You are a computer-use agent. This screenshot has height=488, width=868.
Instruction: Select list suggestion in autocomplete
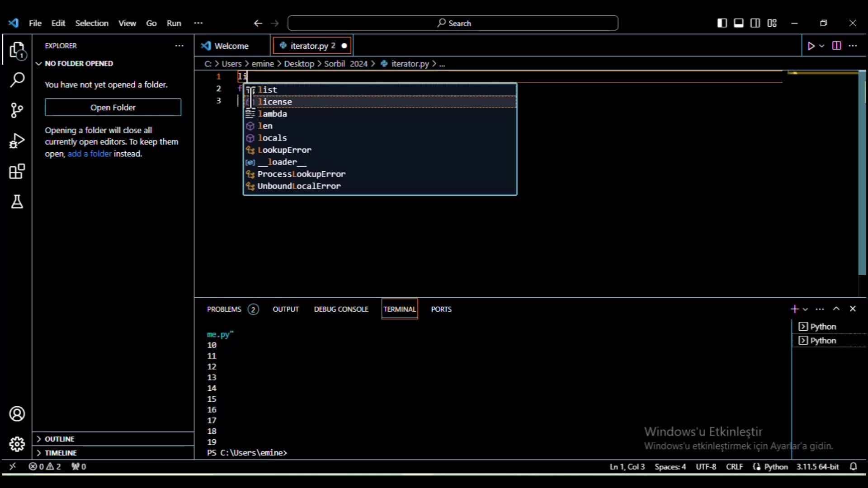[x=380, y=89]
